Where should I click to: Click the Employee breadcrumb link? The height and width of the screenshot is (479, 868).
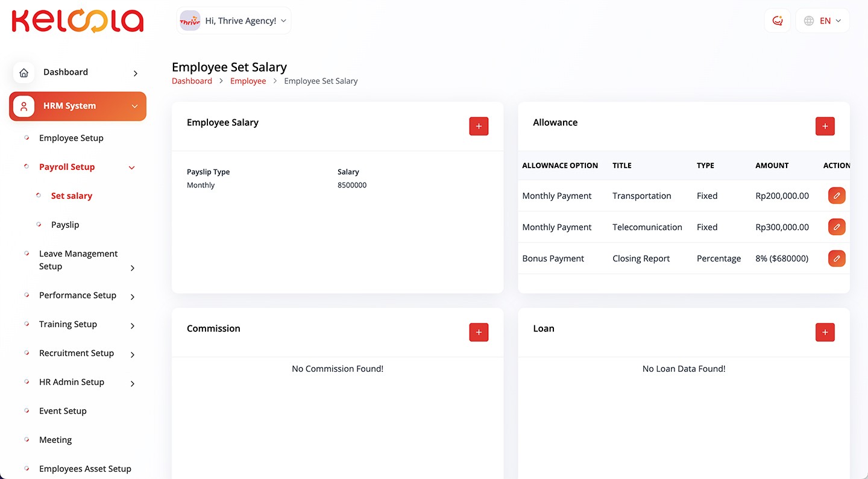tap(248, 81)
